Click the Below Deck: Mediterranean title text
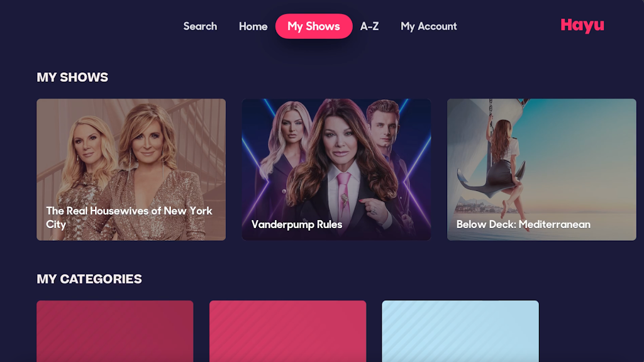This screenshot has height=362, width=644. [x=523, y=224]
